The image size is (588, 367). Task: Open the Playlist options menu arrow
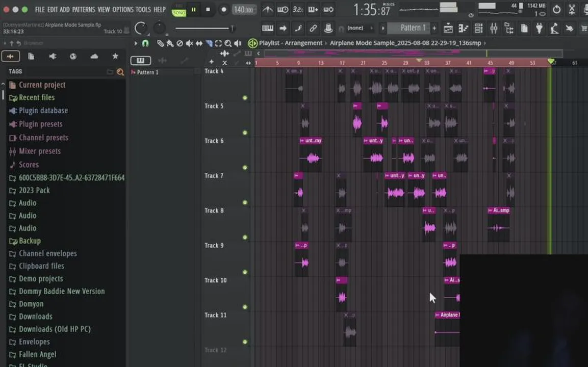pyautogui.click(x=136, y=43)
